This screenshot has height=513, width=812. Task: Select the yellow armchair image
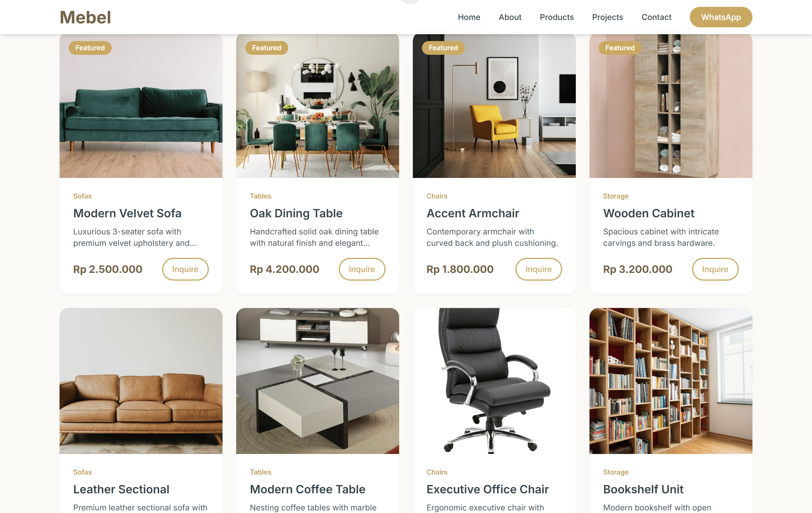click(494, 106)
